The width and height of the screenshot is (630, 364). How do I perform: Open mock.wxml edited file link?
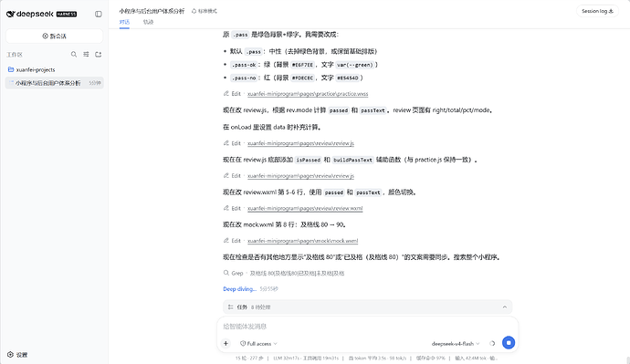click(x=302, y=241)
